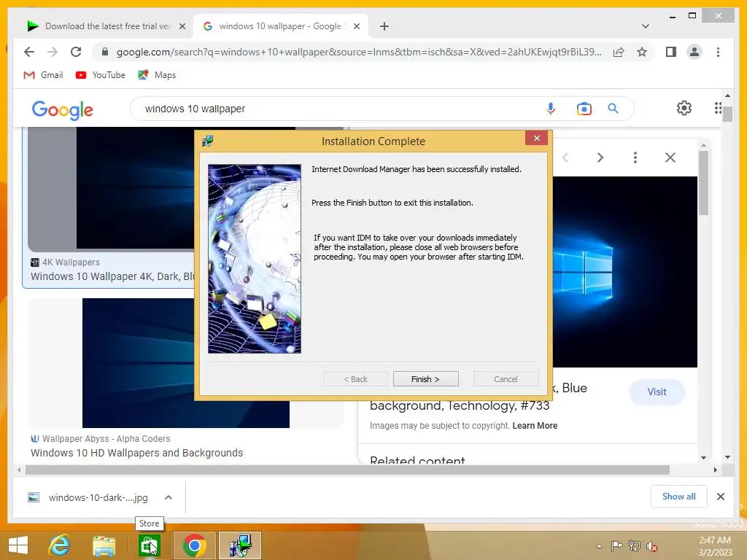Search by image with the camera icon
Screen dimensions: 747x560
pos(584,109)
